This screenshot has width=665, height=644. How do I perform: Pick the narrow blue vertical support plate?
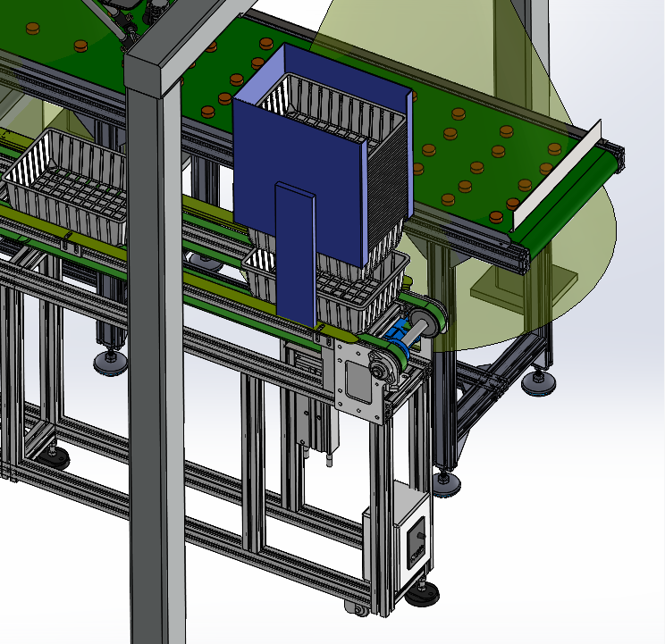(296, 255)
